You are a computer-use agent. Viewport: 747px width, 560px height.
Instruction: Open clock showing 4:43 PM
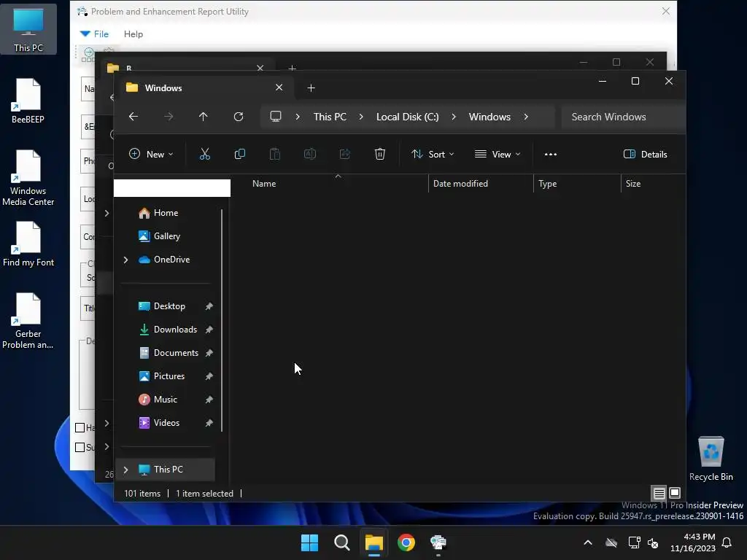coord(693,542)
